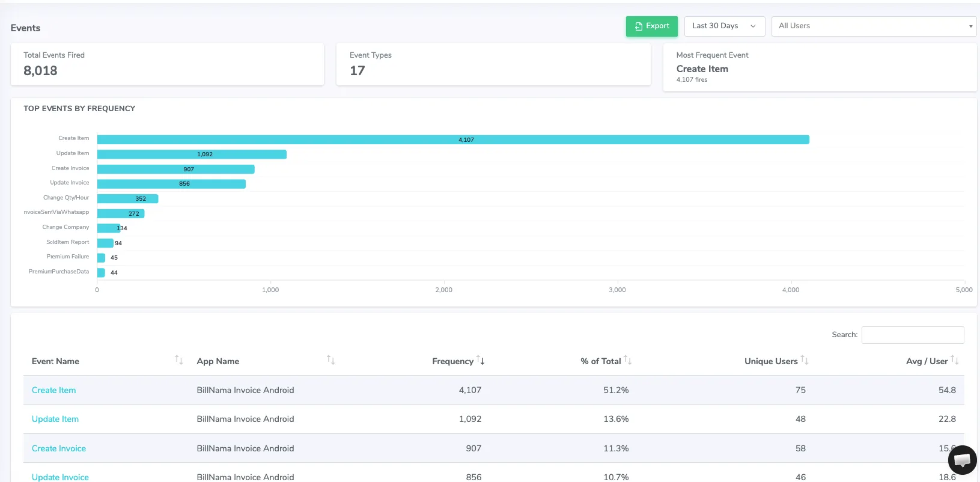Sort by Event Name column icon
980x482 pixels.
pyautogui.click(x=178, y=360)
